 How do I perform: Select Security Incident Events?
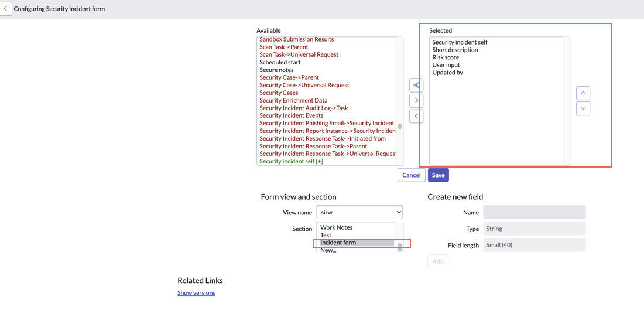pos(291,115)
